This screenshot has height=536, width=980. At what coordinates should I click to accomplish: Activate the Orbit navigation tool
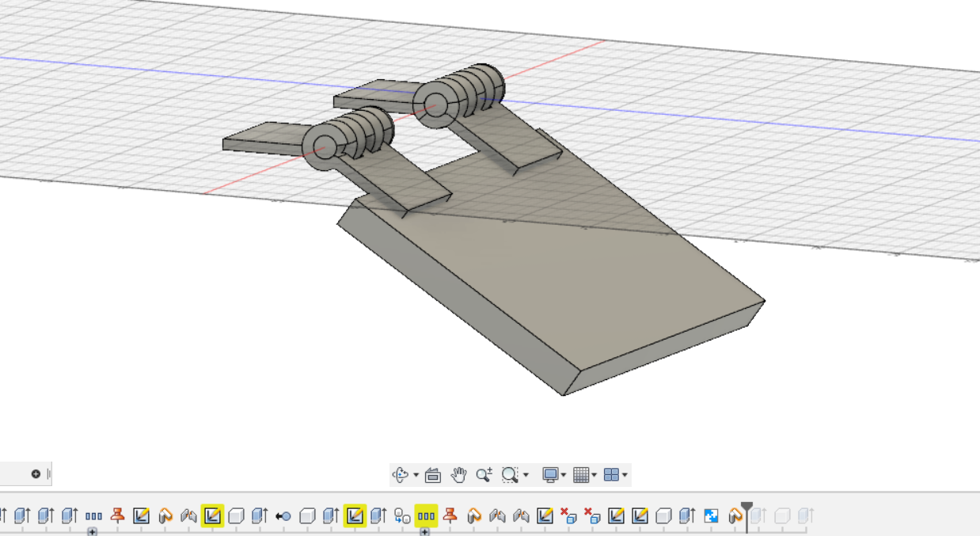click(402, 475)
